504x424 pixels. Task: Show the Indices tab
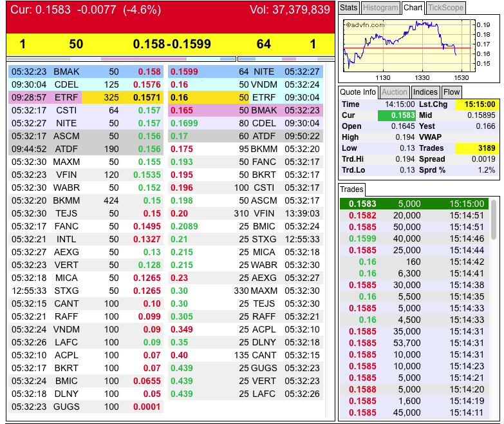coord(425,92)
